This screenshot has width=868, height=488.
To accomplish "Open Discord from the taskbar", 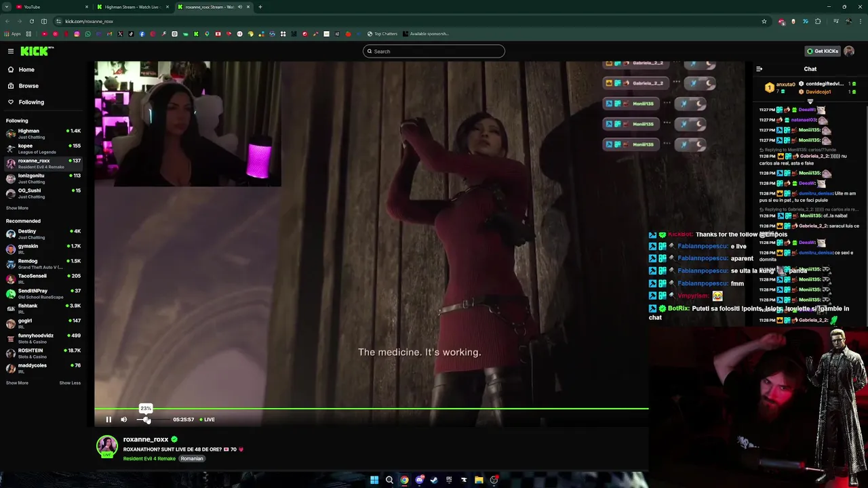I will point(419,480).
